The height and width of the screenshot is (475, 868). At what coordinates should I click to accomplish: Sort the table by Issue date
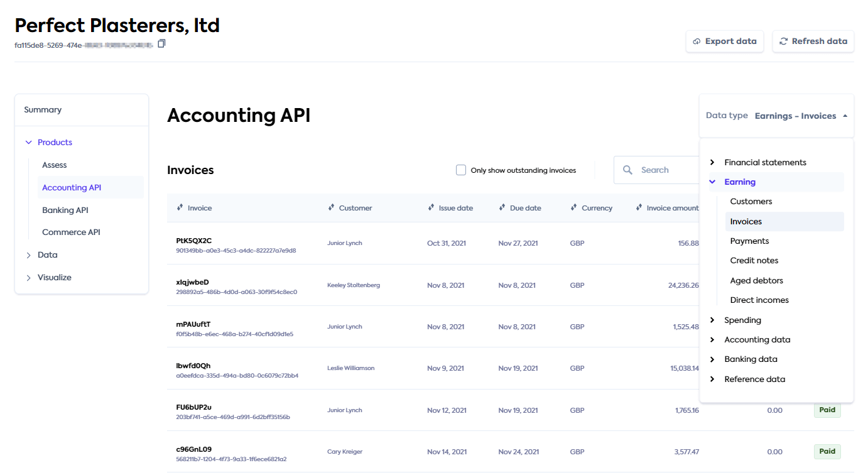tap(431, 207)
